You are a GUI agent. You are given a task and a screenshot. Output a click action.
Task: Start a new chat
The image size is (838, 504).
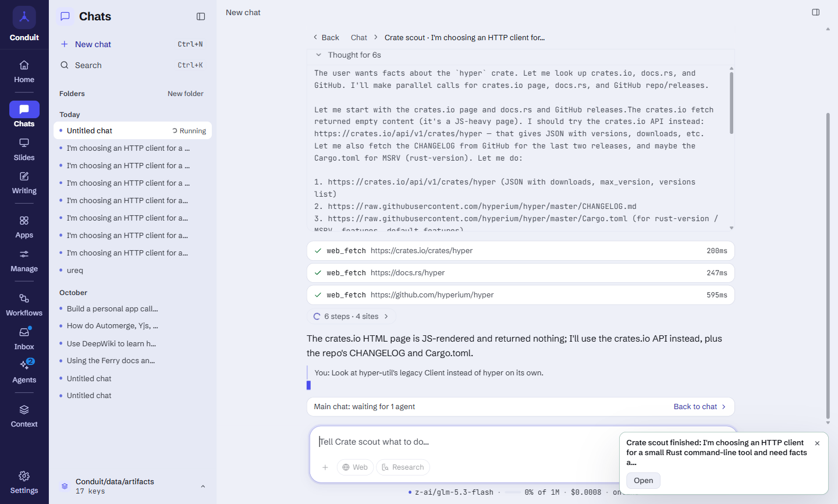click(x=132, y=44)
